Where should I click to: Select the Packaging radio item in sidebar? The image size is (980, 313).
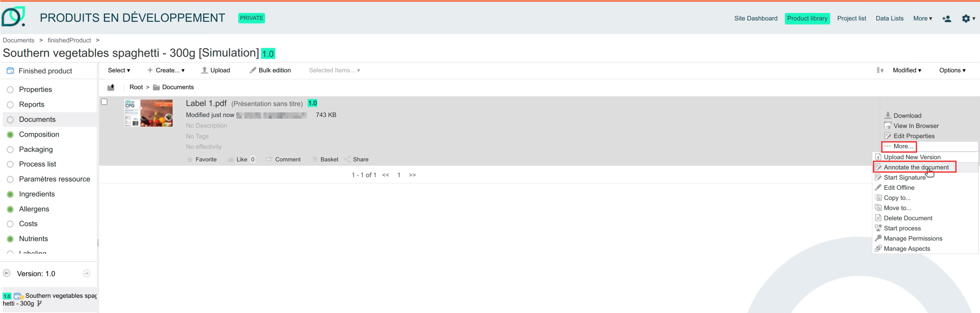click(10, 150)
